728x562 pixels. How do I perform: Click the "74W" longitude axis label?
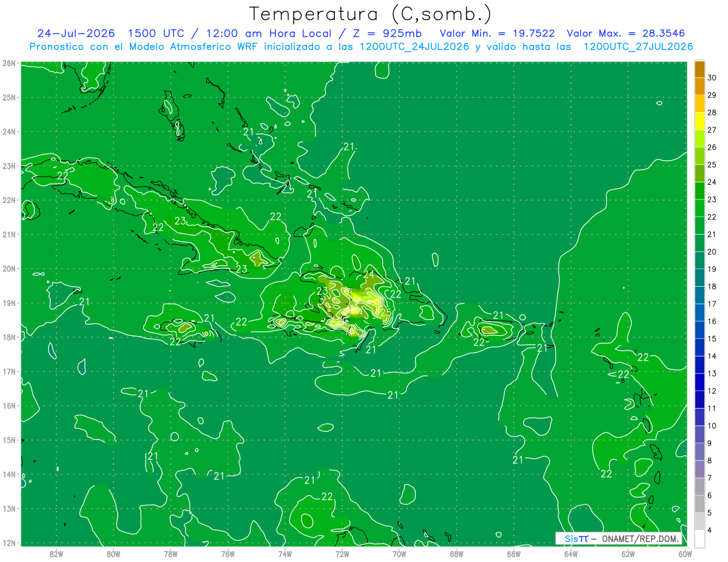[285, 554]
